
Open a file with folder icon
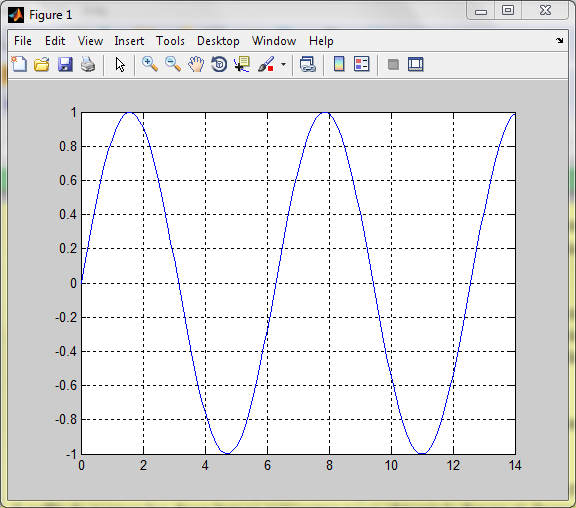click(42, 64)
